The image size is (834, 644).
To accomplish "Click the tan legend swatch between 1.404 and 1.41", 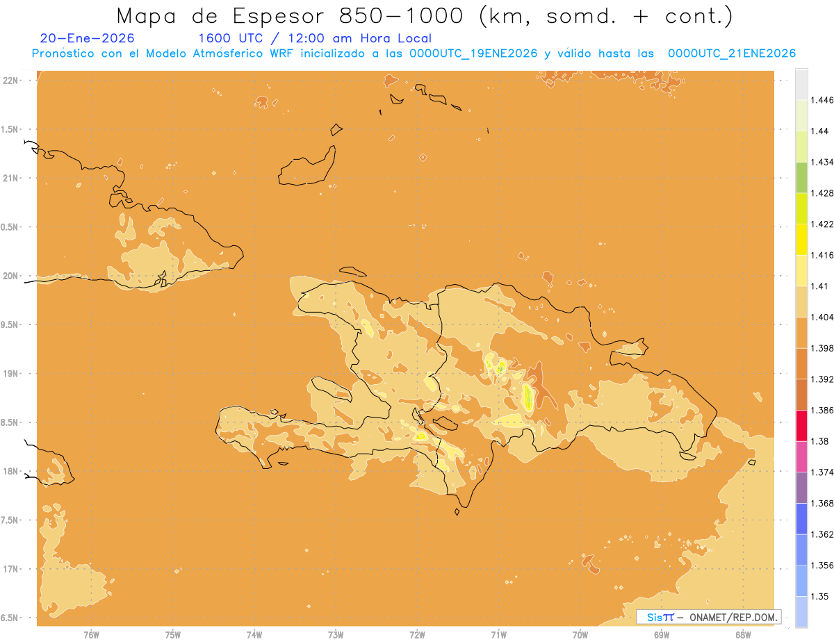I will (801, 302).
